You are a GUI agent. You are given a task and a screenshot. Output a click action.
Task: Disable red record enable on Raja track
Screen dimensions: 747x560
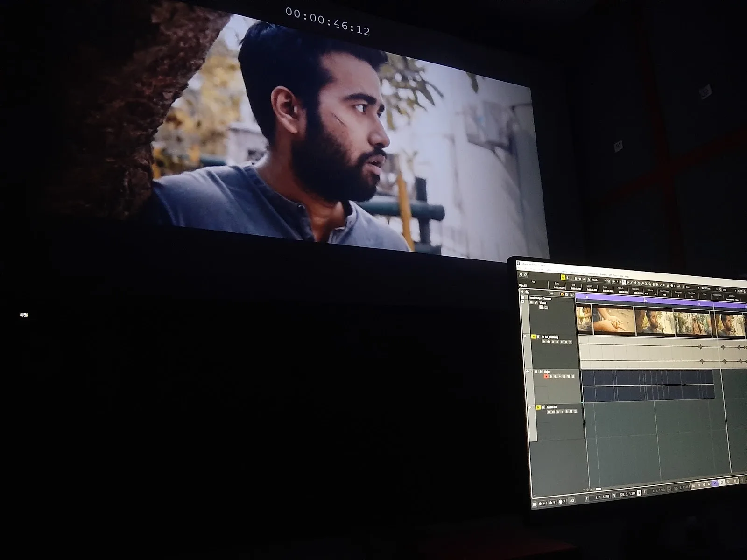[546, 376]
